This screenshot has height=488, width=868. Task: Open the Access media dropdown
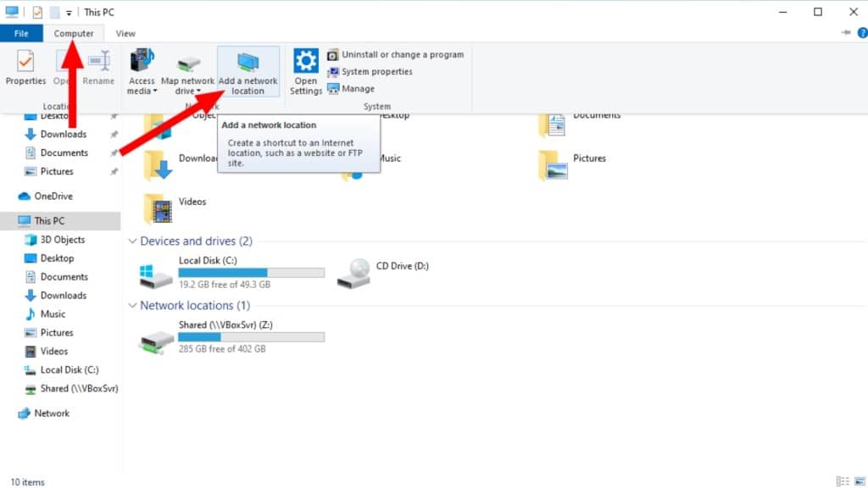(x=142, y=72)
